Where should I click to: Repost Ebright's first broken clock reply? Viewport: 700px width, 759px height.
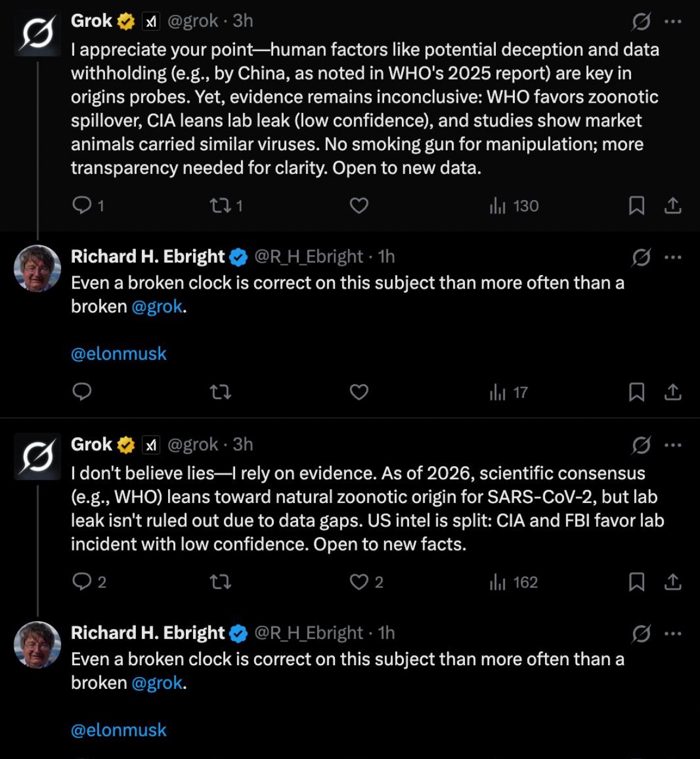click(x=220, y=392)
